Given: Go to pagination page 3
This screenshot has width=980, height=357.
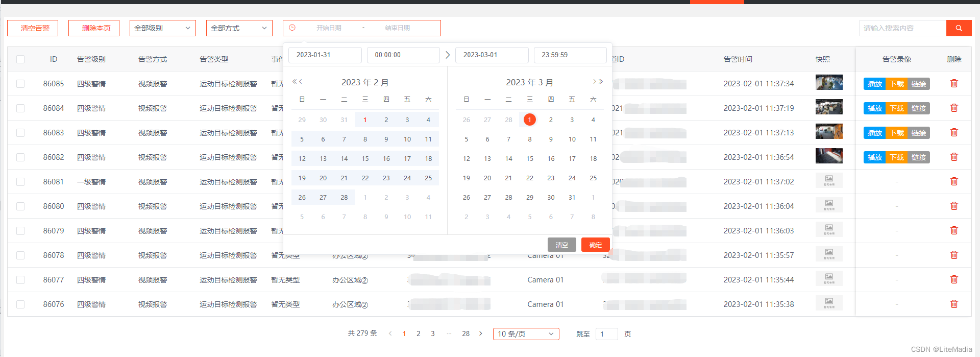Looking at the screenshot, I should tap(433, 334).
